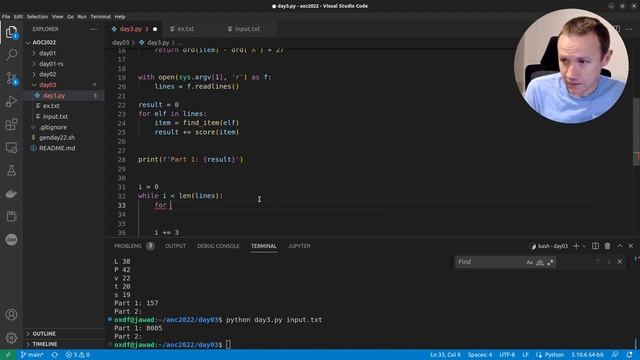
Task: Click the feedback icon in status bar
Action: [x=615, y=355]
